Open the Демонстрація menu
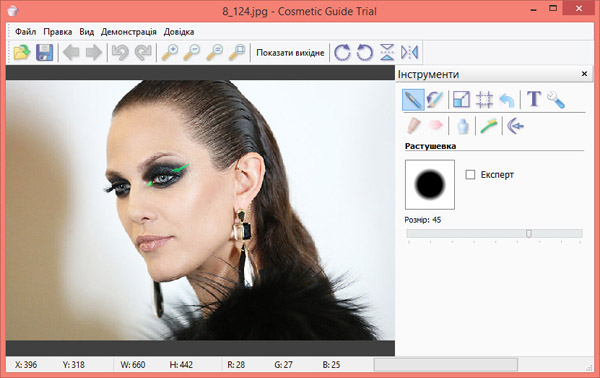600x378 pixels. coord(129,32)
